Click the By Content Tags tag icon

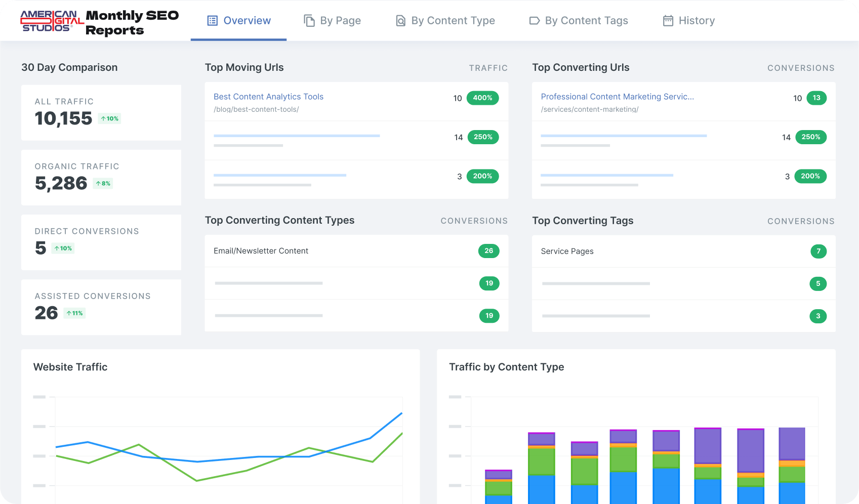click(535, 21)
